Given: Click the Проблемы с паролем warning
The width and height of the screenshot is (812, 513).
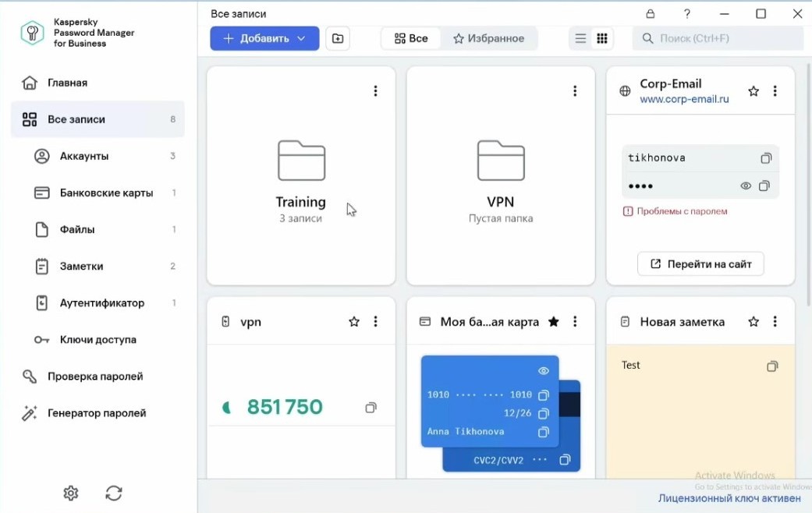Looking at the screenshot, I should (675, 211).
